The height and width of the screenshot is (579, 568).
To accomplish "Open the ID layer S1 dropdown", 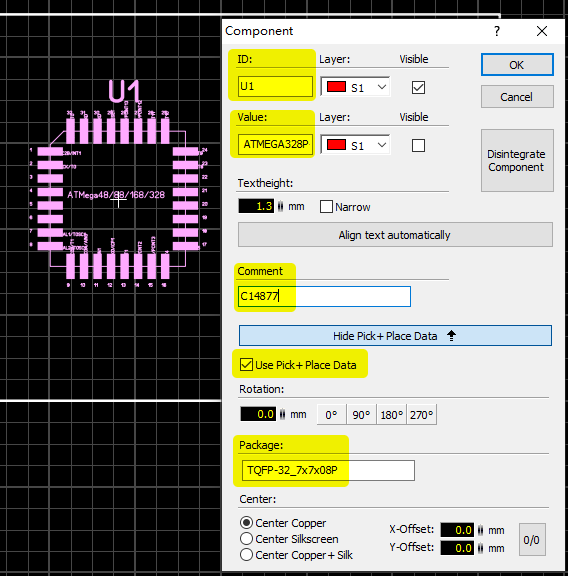I will pyautogui.click(x=355, y=87).
